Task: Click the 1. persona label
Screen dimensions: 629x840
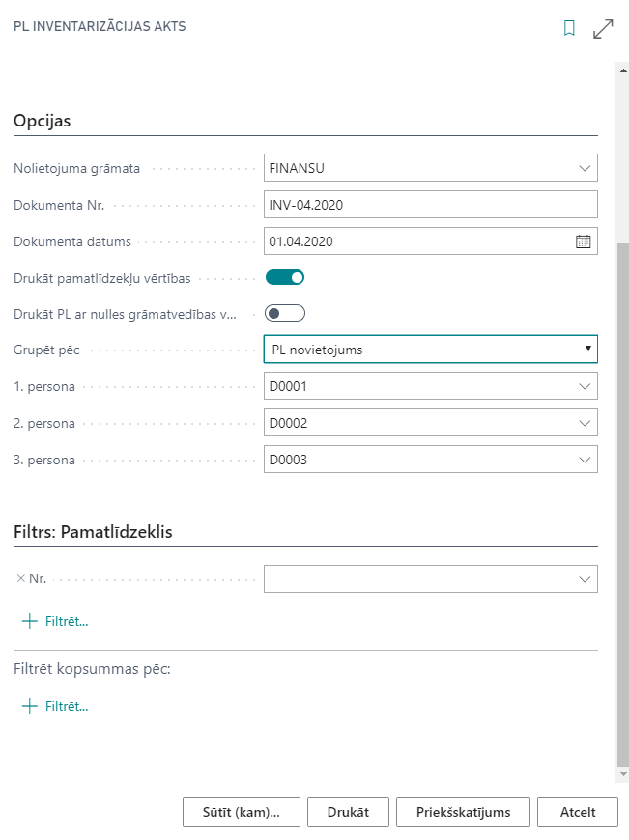Action: [44, 387]
